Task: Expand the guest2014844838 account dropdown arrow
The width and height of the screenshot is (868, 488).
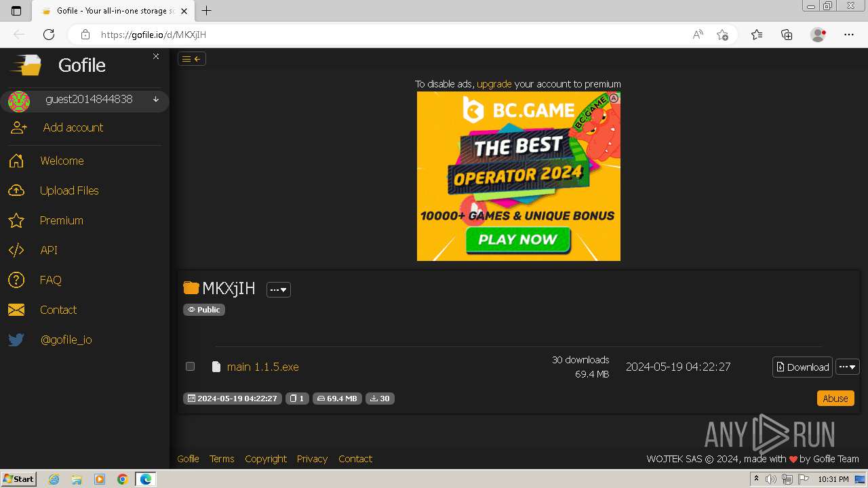Action: coord(156,100)
